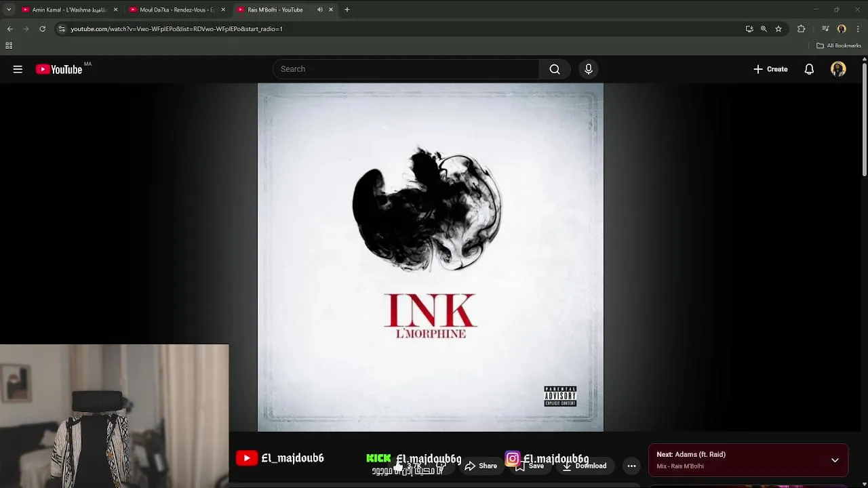Click the INK album cover video

click(x=431, y=258)
